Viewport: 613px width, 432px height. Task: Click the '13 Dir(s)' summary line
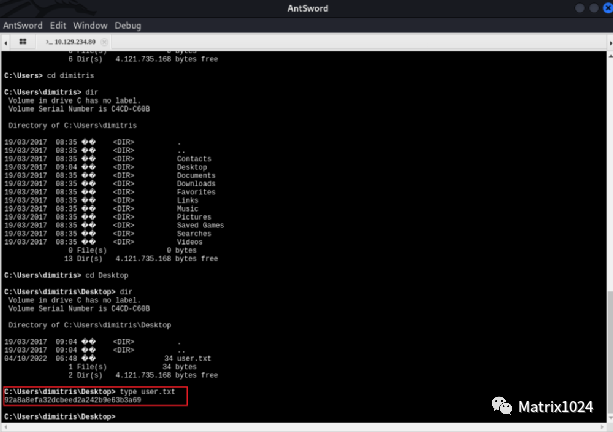click(x=141, y=259)
